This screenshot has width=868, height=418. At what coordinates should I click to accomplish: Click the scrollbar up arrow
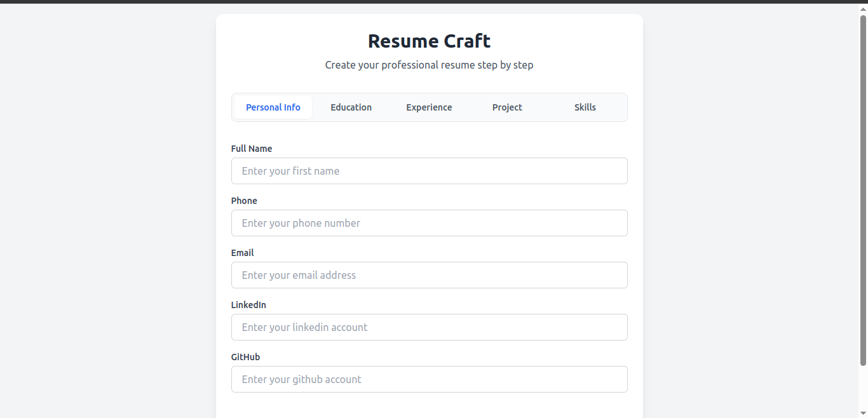coord(863,9)
